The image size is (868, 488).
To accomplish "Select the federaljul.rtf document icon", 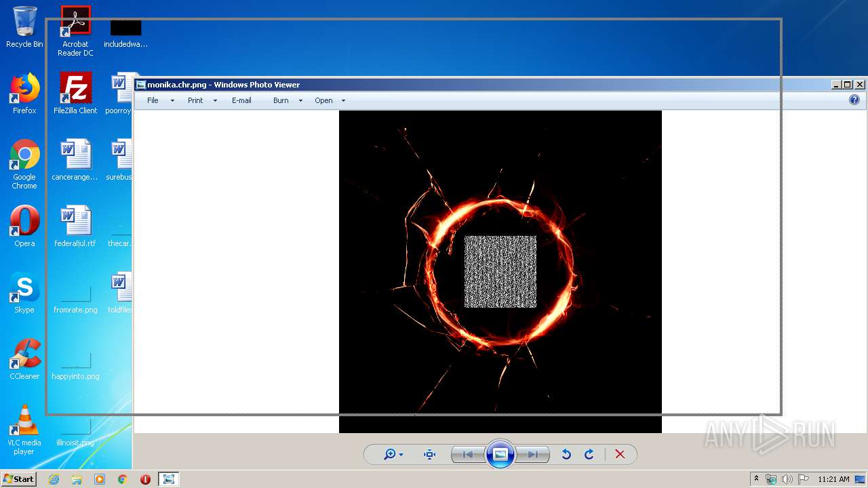I will coord(75,227).
